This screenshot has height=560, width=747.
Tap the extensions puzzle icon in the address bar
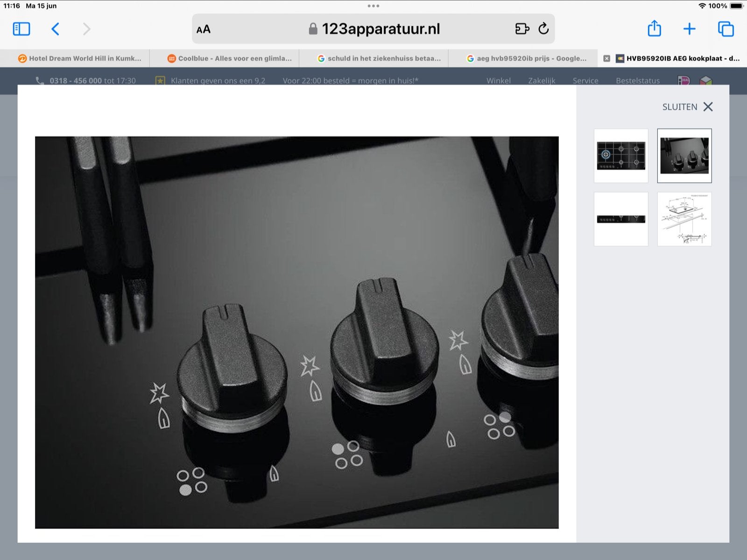point(522,29)
